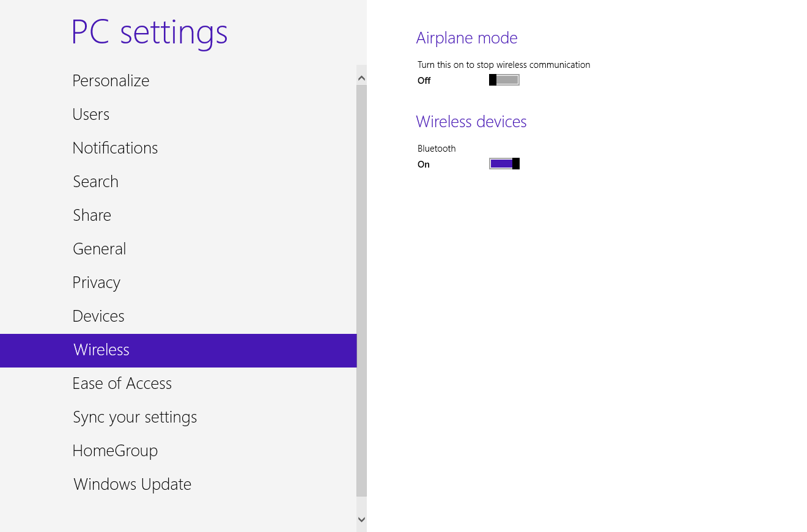The image size is (807, 532).
Task: Click the Bluetooth 'On' status text
Action: click(424, 164)
